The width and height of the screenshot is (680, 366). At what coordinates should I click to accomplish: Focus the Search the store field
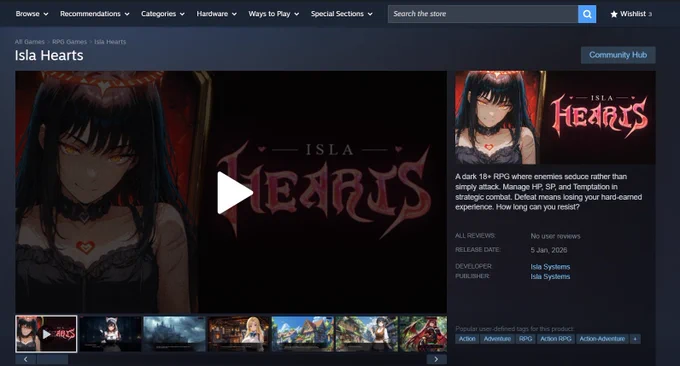pos(483,14)
